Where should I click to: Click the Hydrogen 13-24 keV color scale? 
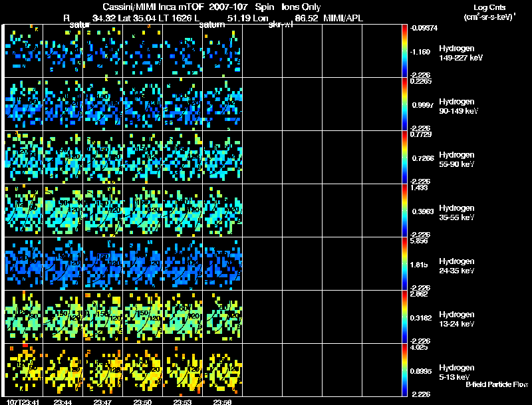[405, 317]
